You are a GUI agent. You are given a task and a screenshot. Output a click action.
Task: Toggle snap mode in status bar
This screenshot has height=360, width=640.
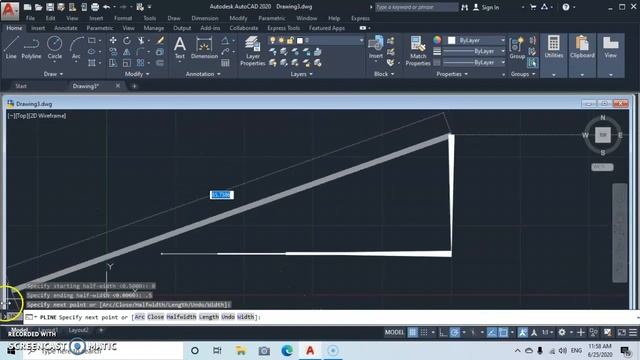coord(424,332)
